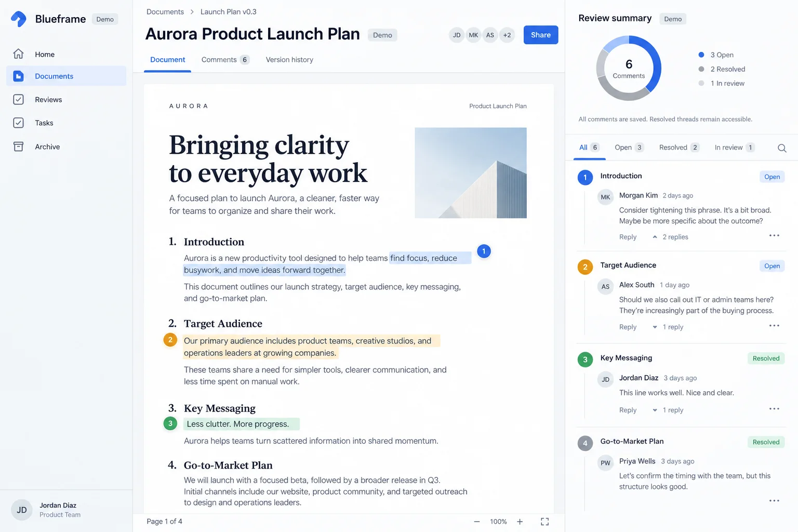
Task: Expand 1 reply on Target Audience thread
Action: click(x=668, y=327)
